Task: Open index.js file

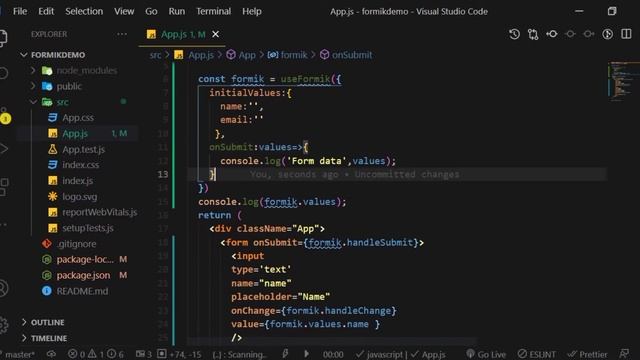Action: click(77, 181)
